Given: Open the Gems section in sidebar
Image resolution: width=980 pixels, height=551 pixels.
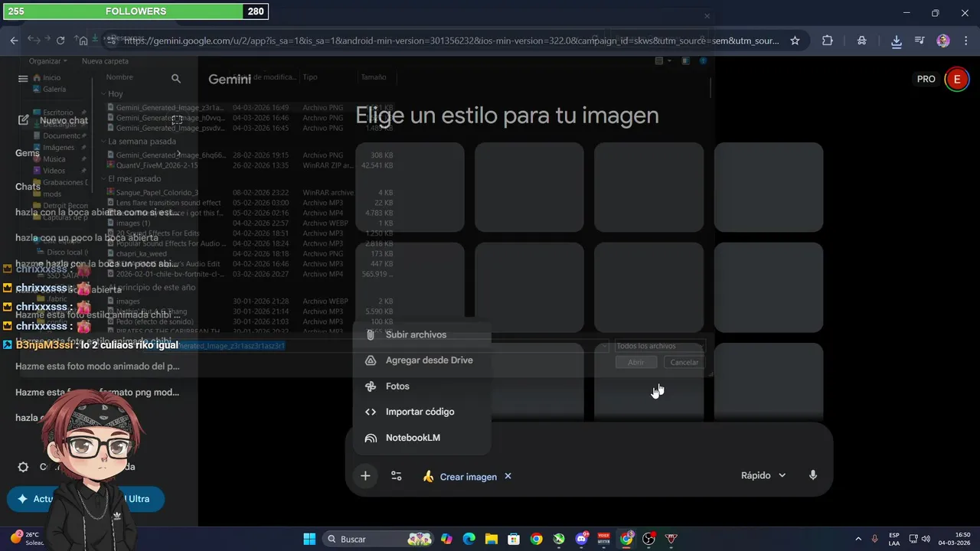Looking at the screenshot, I should (x=28, y=152).
